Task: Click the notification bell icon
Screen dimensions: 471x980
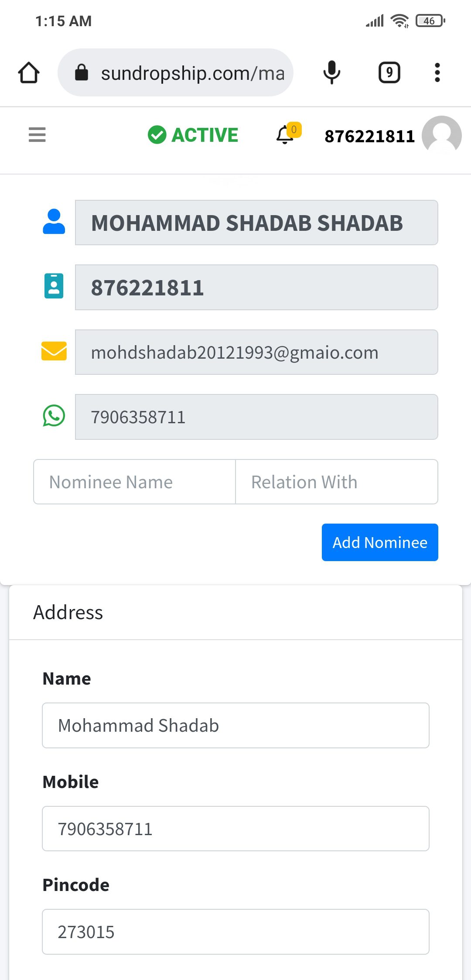Action: 285,134
